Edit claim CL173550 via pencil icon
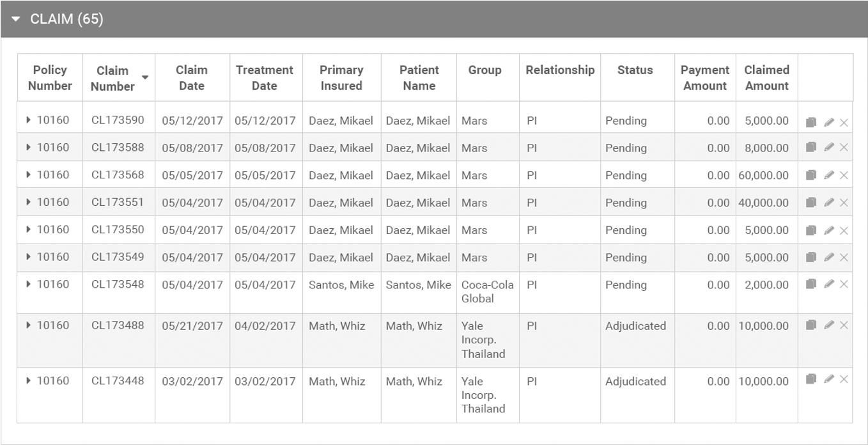868x445 pixels. (x=829, y=230)
